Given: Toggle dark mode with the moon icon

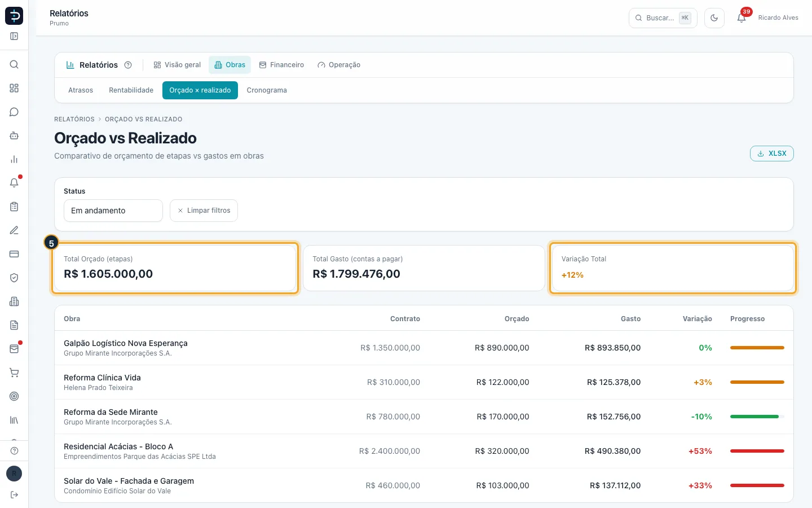Looking at the screenshot, I should coord(714,18).
